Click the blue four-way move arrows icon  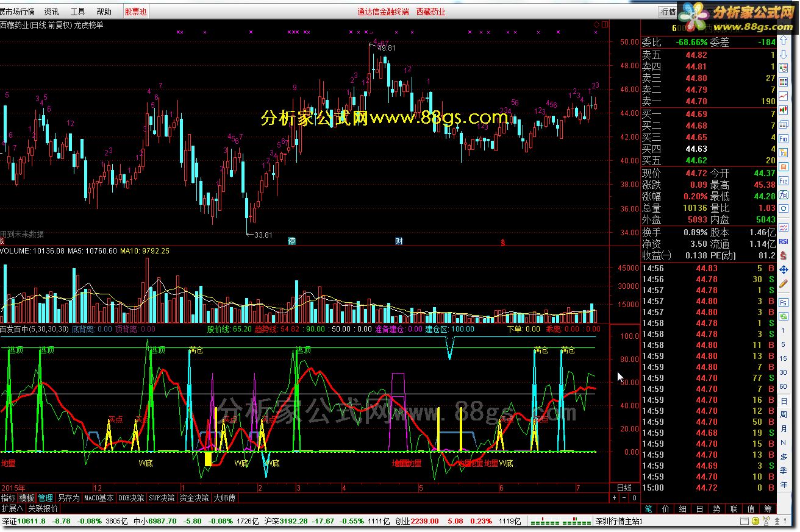click(x=784, y=270)
